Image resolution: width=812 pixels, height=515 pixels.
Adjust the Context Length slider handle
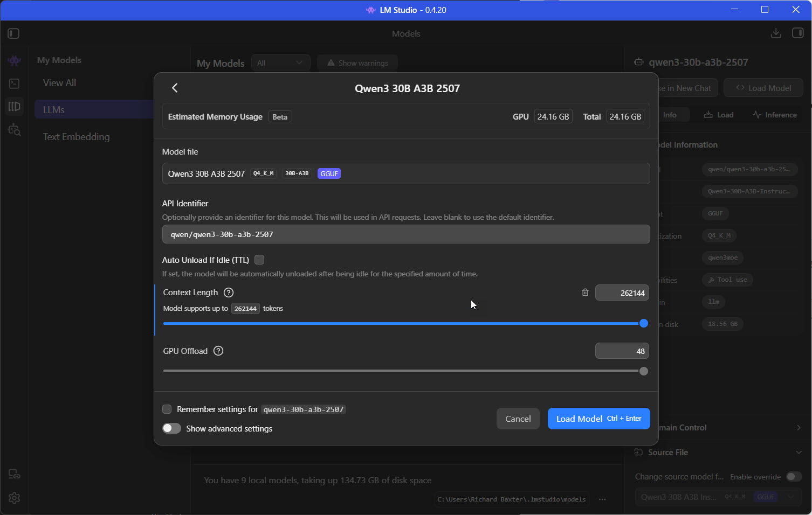[643, 323]
